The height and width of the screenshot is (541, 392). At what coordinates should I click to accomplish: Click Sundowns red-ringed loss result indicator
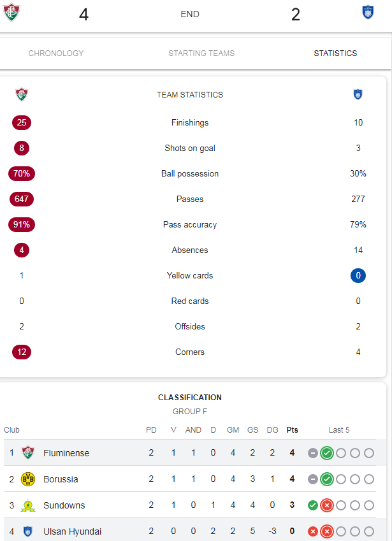[327, 505]
